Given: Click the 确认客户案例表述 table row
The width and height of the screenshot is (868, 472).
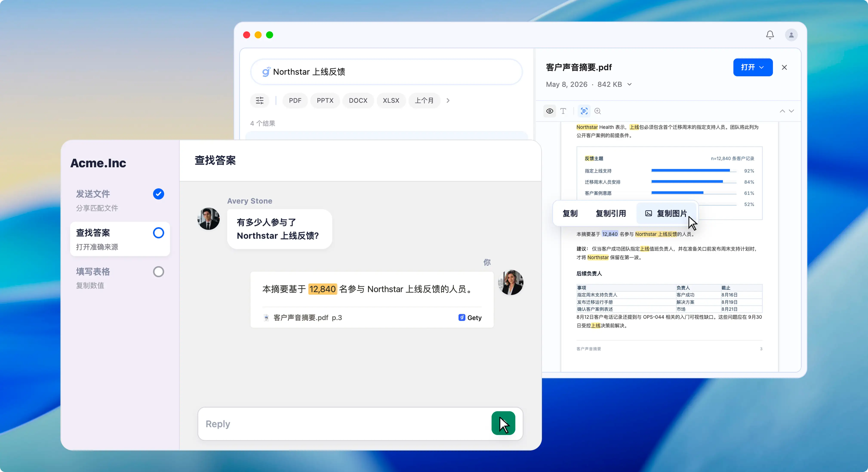Looking at the screenshot, I should point(669,309).
